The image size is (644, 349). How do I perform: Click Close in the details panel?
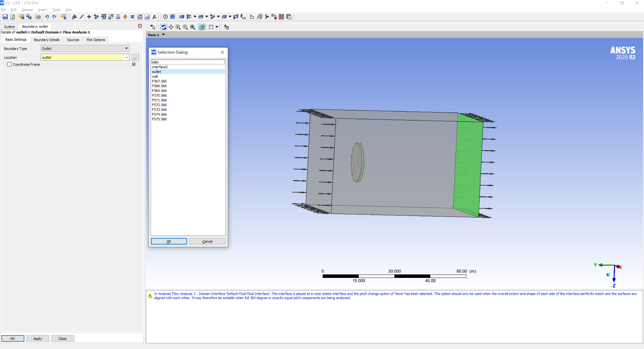62,338
